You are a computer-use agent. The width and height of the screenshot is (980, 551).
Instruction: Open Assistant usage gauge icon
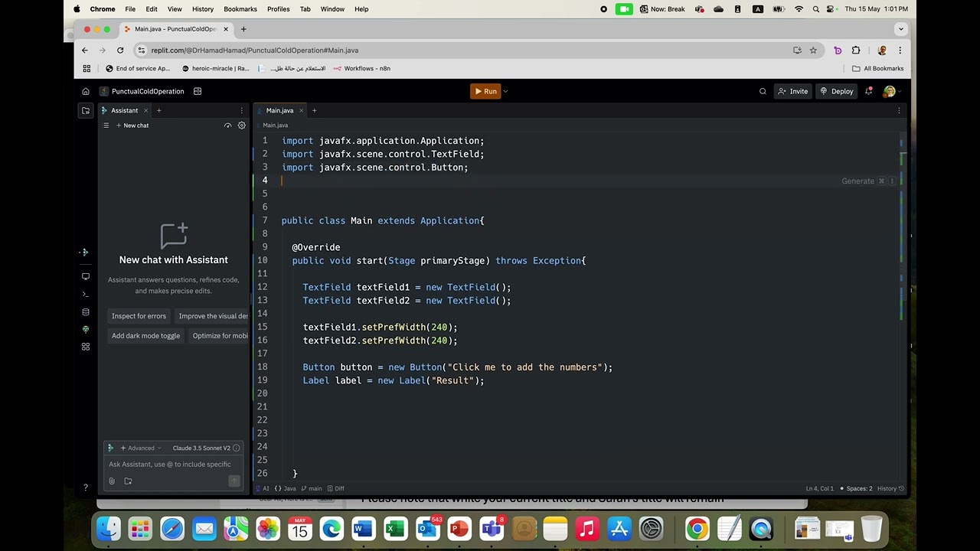pos(227,126)
